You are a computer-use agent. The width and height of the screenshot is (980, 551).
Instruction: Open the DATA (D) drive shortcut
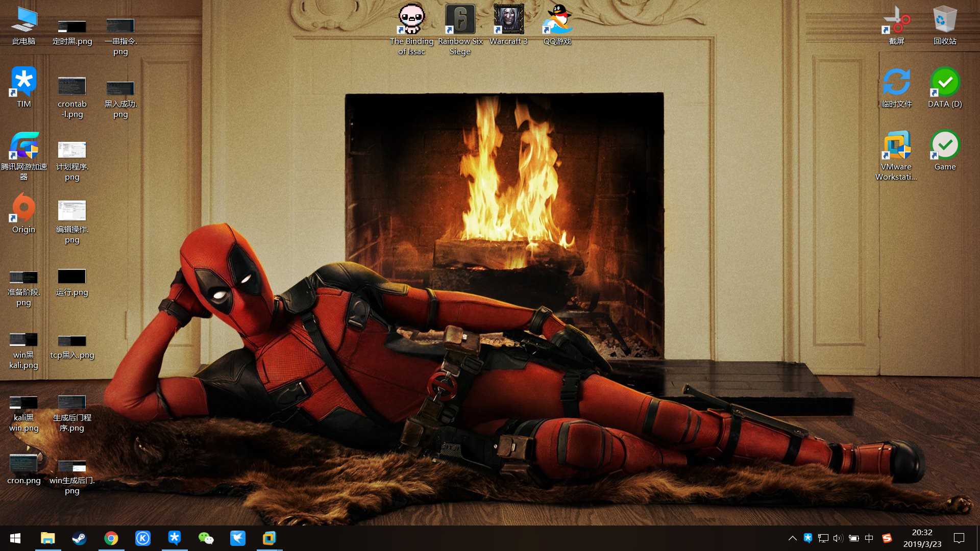click(945, 88)
